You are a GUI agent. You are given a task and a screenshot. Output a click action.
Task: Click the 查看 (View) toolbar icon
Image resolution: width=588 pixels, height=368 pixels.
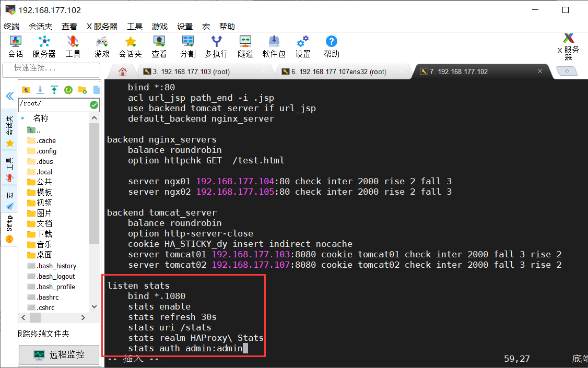159,46
